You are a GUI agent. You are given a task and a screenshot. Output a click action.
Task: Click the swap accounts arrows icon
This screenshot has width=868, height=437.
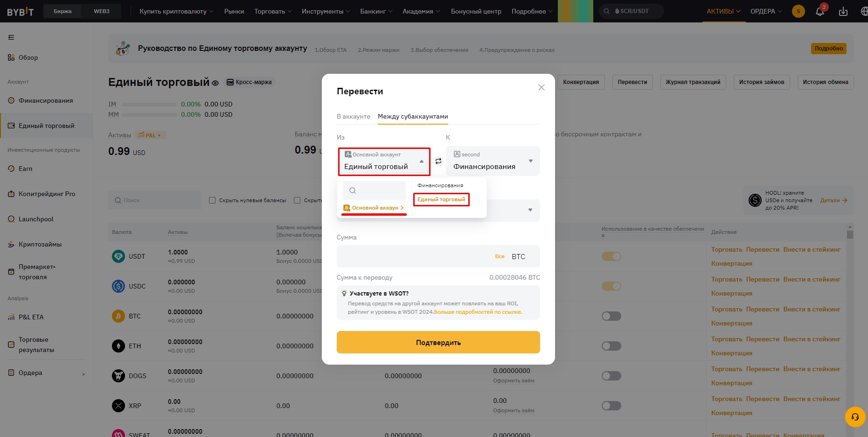pos(438,161)
